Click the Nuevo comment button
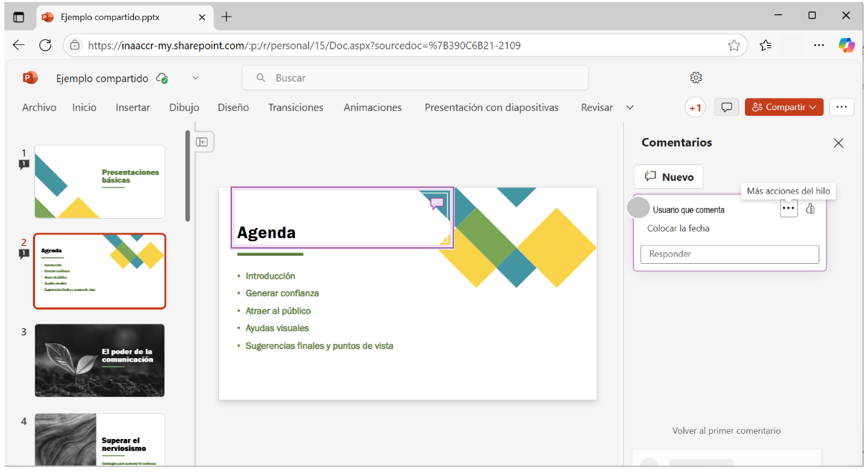 668,177
